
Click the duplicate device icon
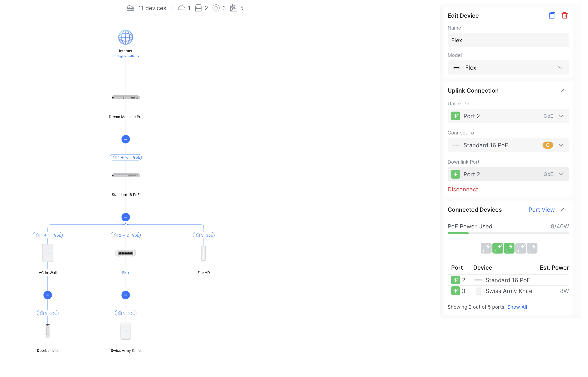coord(552,16)
